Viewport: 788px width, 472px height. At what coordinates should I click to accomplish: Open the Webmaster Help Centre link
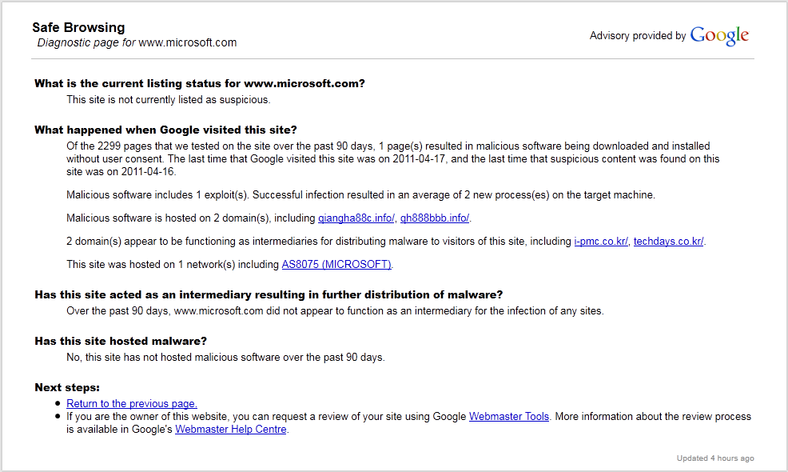click(x=231, y=430)
